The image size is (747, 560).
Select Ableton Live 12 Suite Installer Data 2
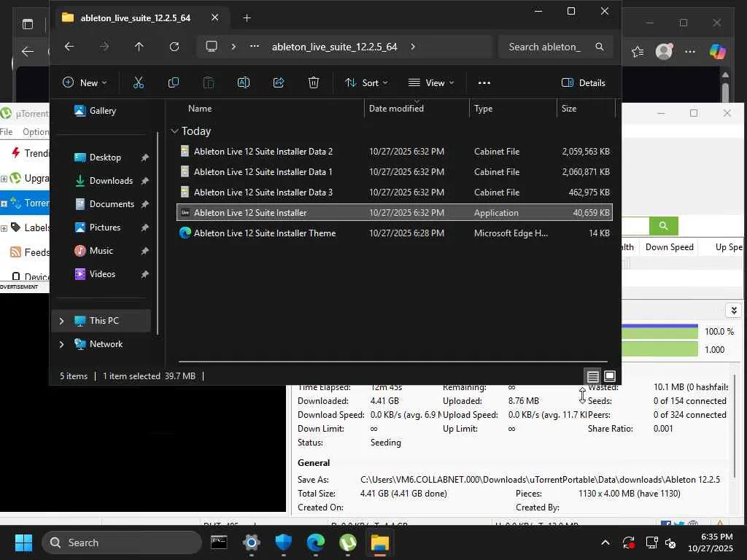point(394,152)
